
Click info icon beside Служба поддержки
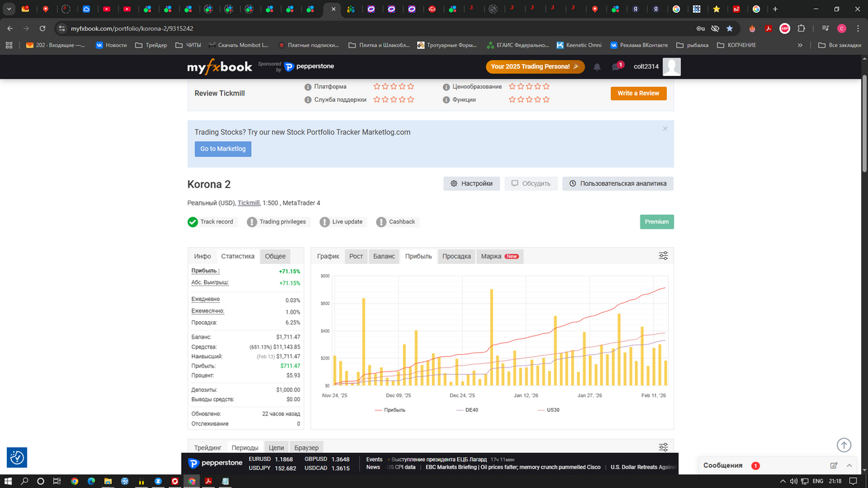308,100
